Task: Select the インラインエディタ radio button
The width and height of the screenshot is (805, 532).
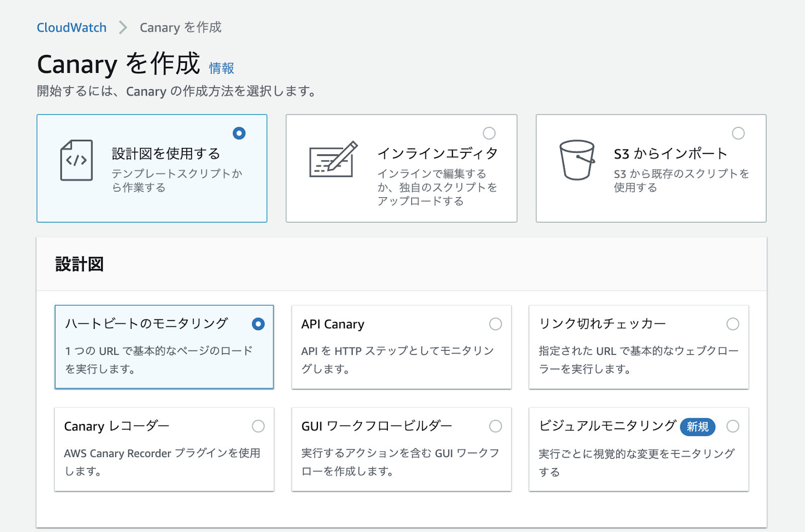Action: pos(489,133)
